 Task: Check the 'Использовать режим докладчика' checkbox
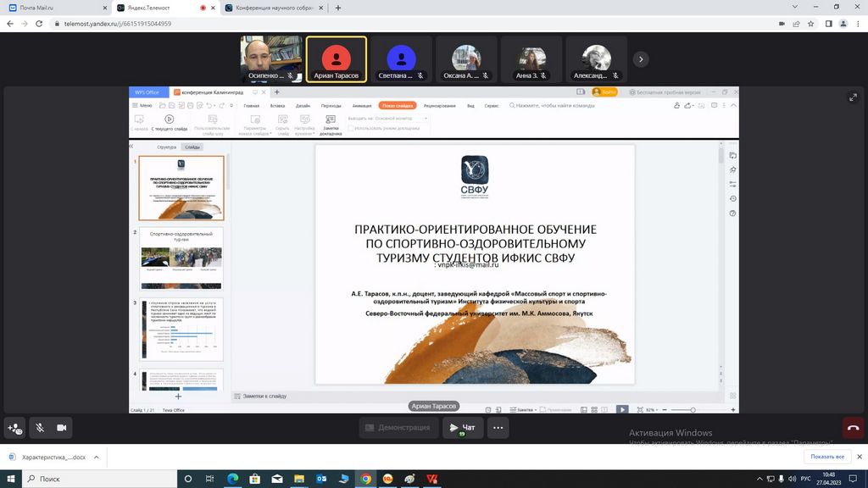[x=351, y=128]
